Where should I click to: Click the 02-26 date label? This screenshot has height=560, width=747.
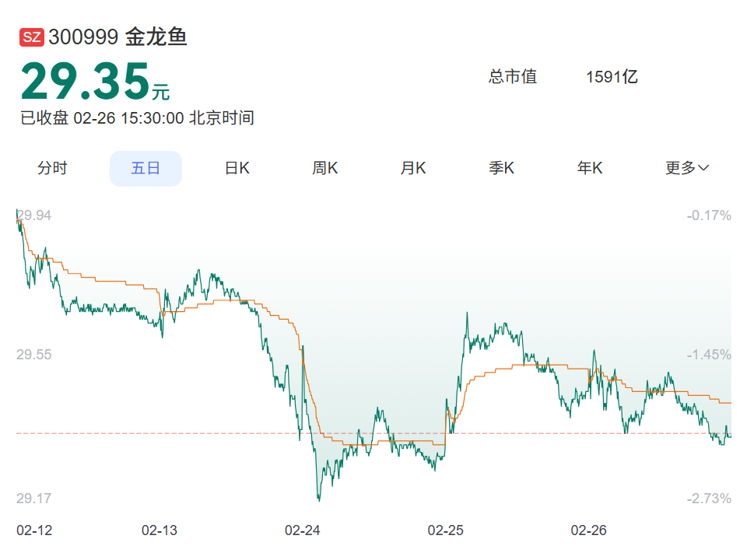(x=588, y=530)
